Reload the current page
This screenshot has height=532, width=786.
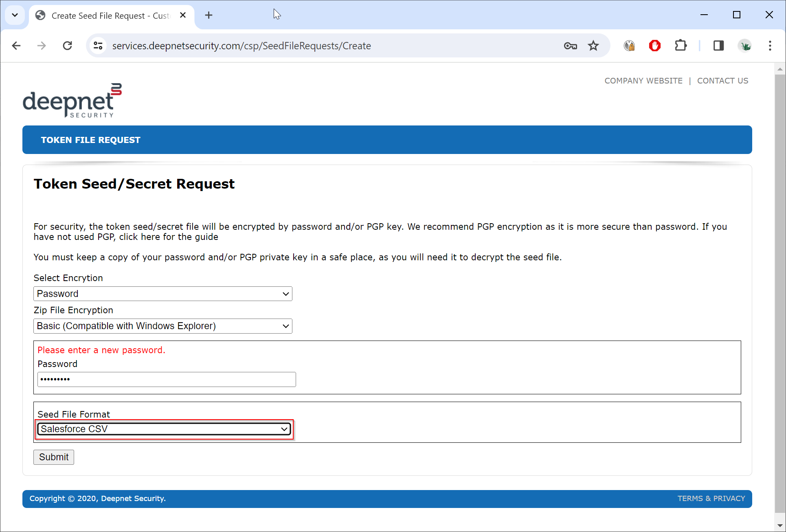(68, 46)
